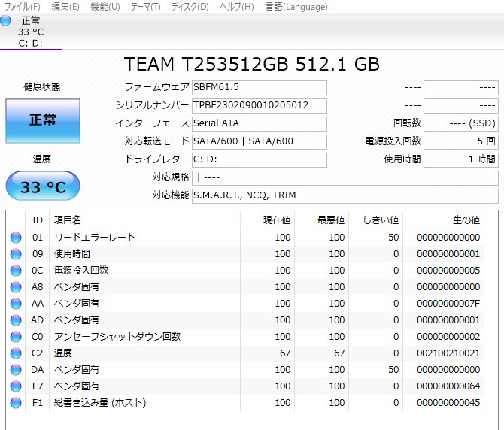Screen dimensions: 504x430
Task: Click the status orb for ID 0C 電源投入回数
Action: pos(16,271)
